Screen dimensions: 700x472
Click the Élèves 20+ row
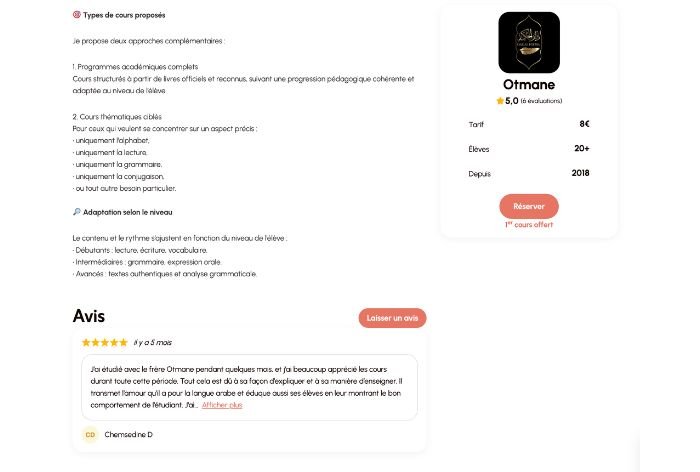click(x=529, y=149)
